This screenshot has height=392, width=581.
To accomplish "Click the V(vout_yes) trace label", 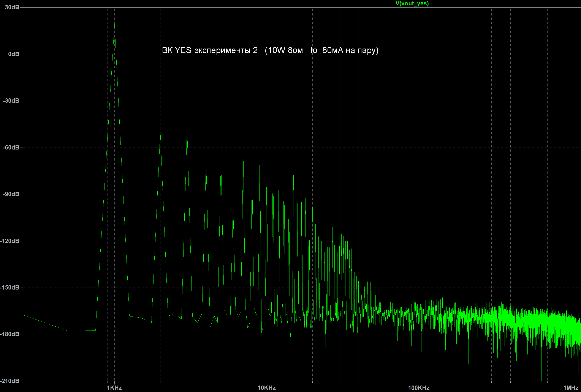I will (x=412, y=3).
